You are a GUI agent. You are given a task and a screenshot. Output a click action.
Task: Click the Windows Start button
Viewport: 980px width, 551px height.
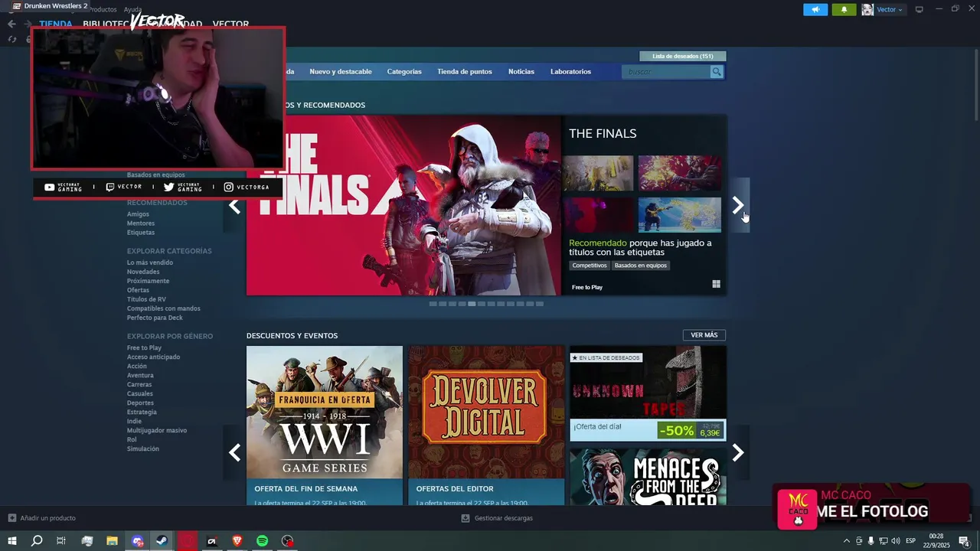click(12, 541)
